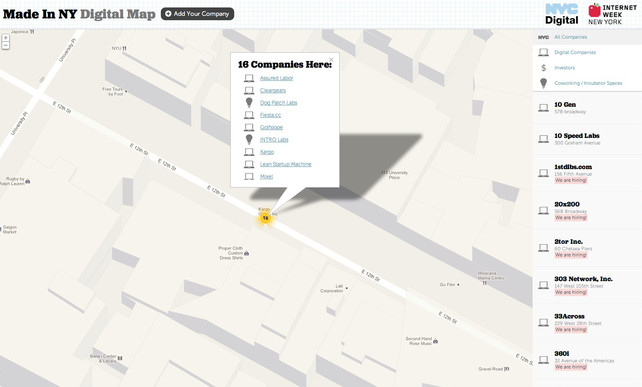Select the All Companies filter
The height and width of the screenshot is (387, 642).
click(x=570, y=37)
